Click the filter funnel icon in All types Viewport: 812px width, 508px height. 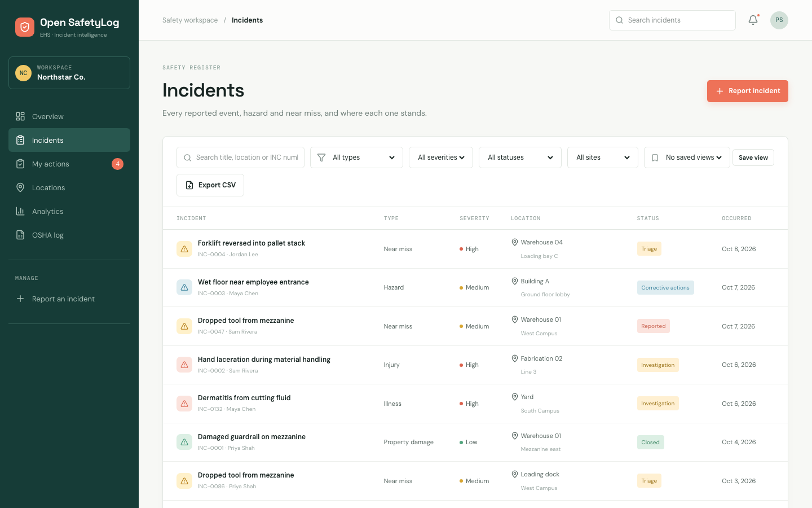click(x=321, y=157)
